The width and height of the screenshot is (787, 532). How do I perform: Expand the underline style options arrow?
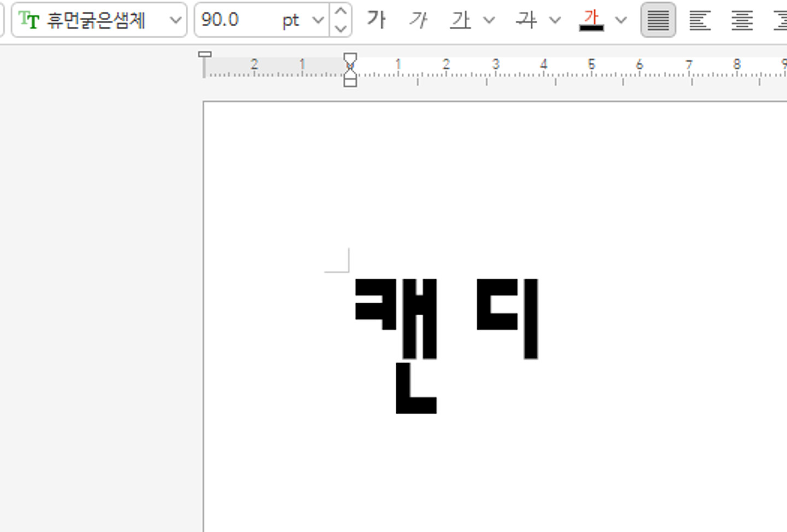[x=489, y=20]
